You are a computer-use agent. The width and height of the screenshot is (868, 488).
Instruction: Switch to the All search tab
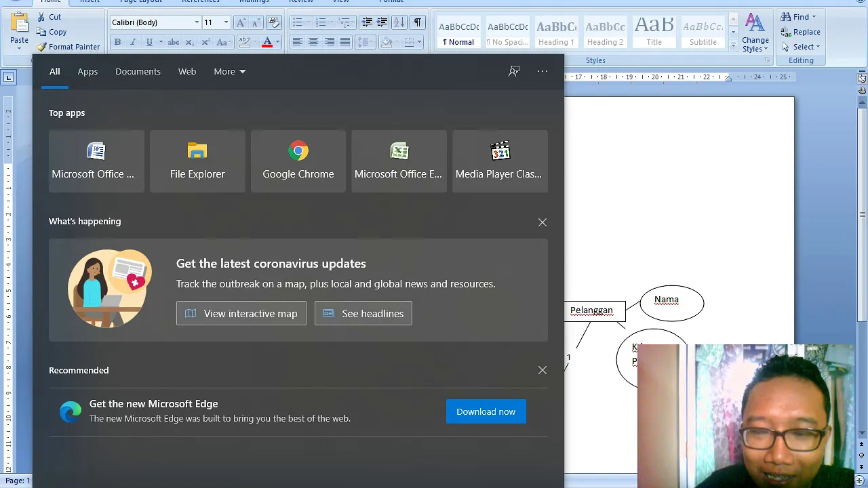(54, 71)
